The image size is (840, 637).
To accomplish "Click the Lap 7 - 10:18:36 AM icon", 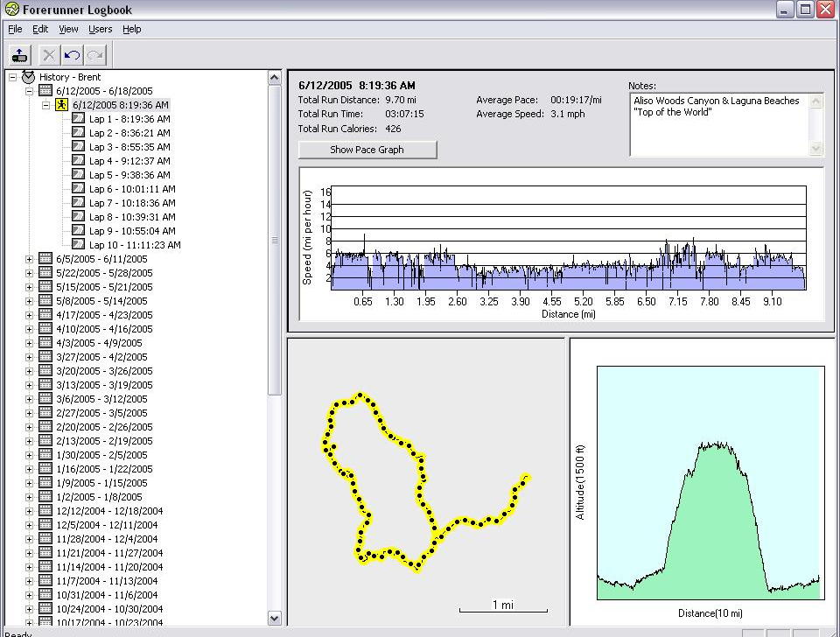I will (x=78, y=202).
